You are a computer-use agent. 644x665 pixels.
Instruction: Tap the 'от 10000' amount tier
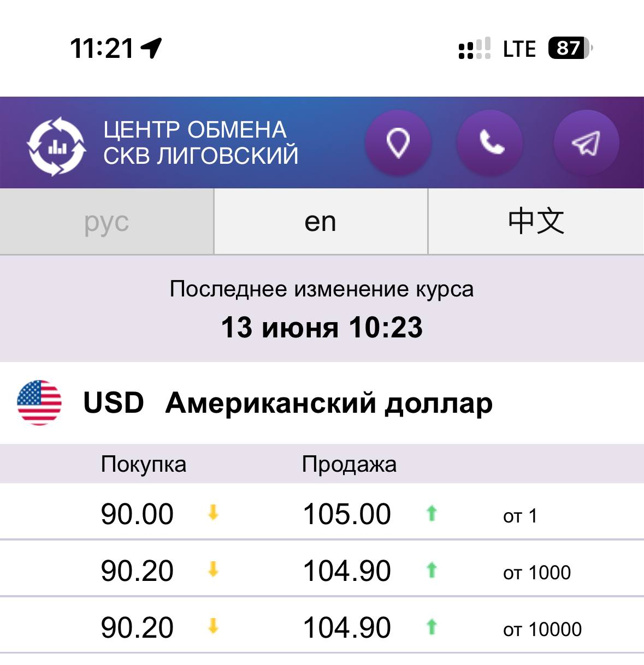click(542, 629)
